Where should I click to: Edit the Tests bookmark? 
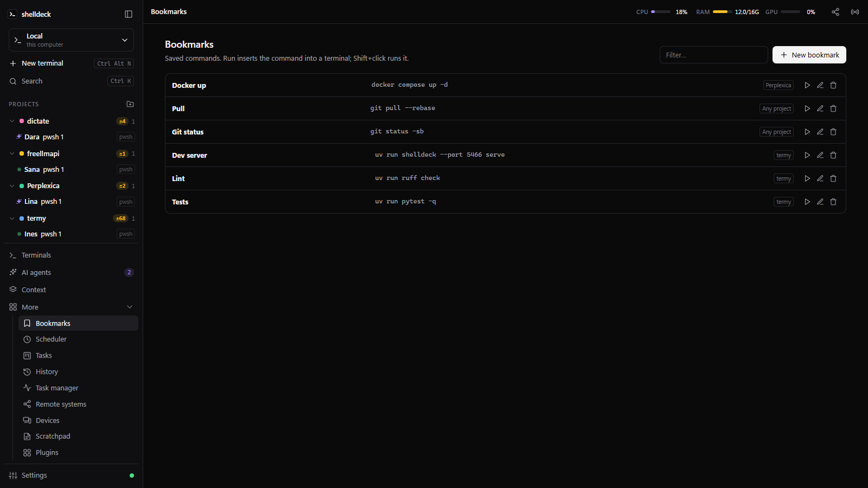click(820, 202)
